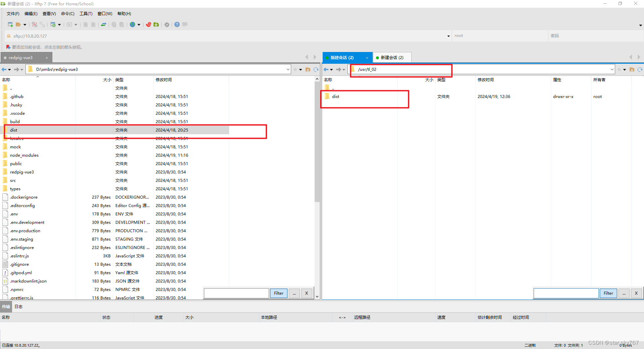
Task: Go back in the remote pane
Action: point(326,69)
